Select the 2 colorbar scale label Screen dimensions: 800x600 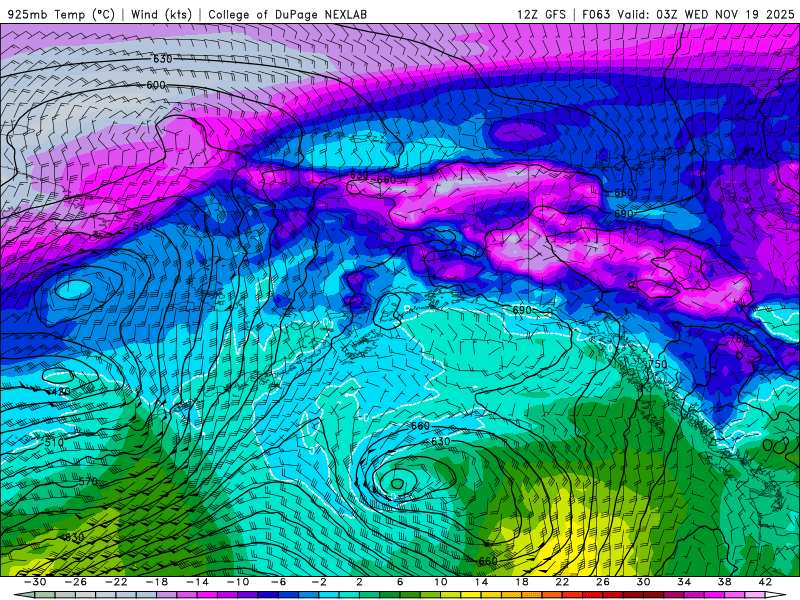[x=359, y=582]
